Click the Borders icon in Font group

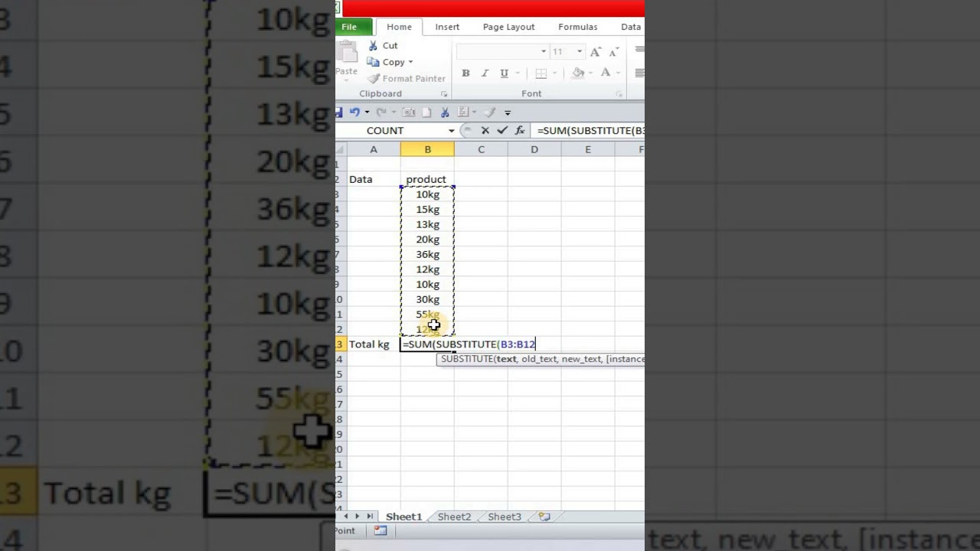[x=541, y=73]
